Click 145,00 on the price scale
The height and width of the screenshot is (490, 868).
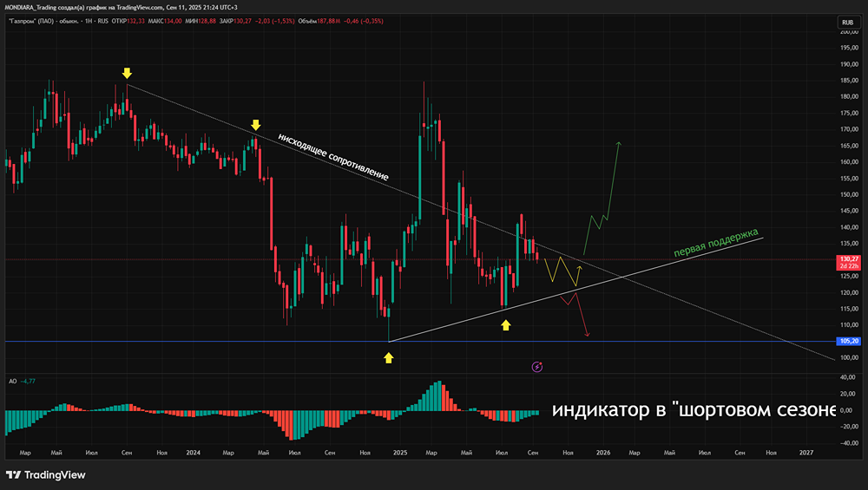(x=849, y=211)
